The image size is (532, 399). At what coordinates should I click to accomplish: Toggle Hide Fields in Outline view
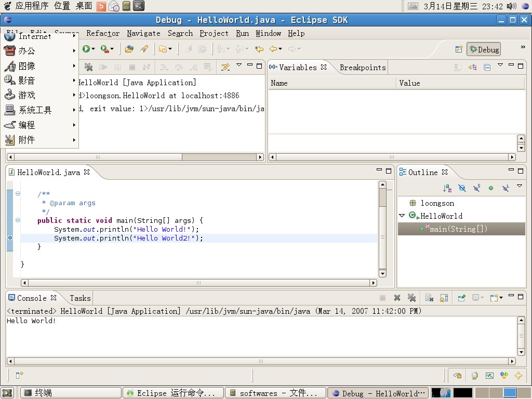[462, 188]
